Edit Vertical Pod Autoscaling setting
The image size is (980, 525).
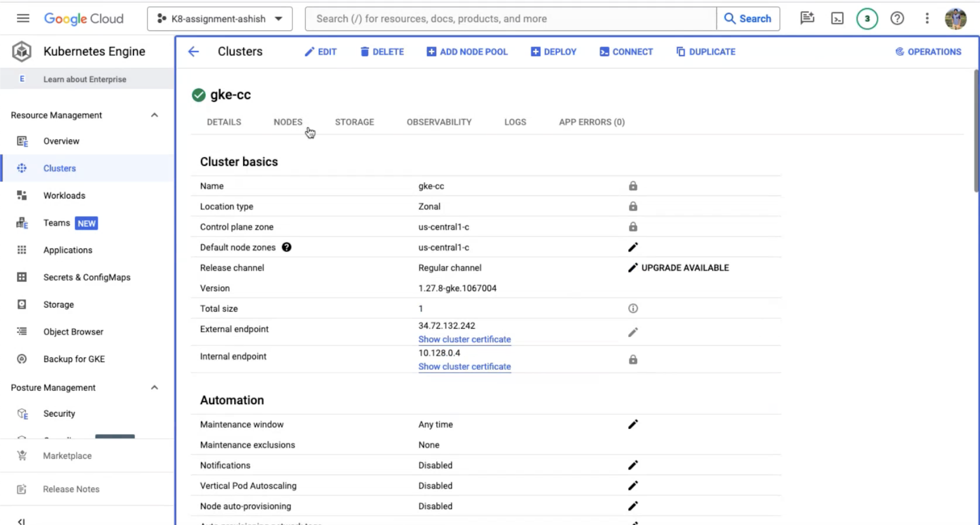click(x=633, y=486)
